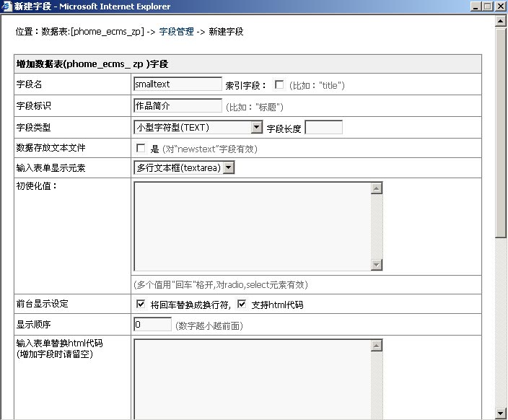Click up arrow of 初使化值 textarea scrollbar
This screenshot has width=508, height=420.
[x=376, y=188]
